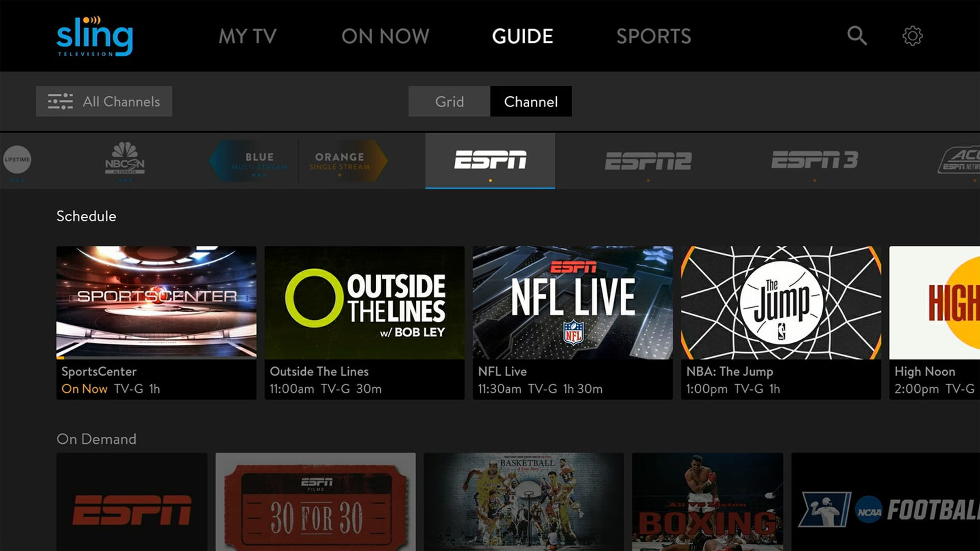The image size is (980, 551).
Task: Click the On Now status label
Action: 84,389
